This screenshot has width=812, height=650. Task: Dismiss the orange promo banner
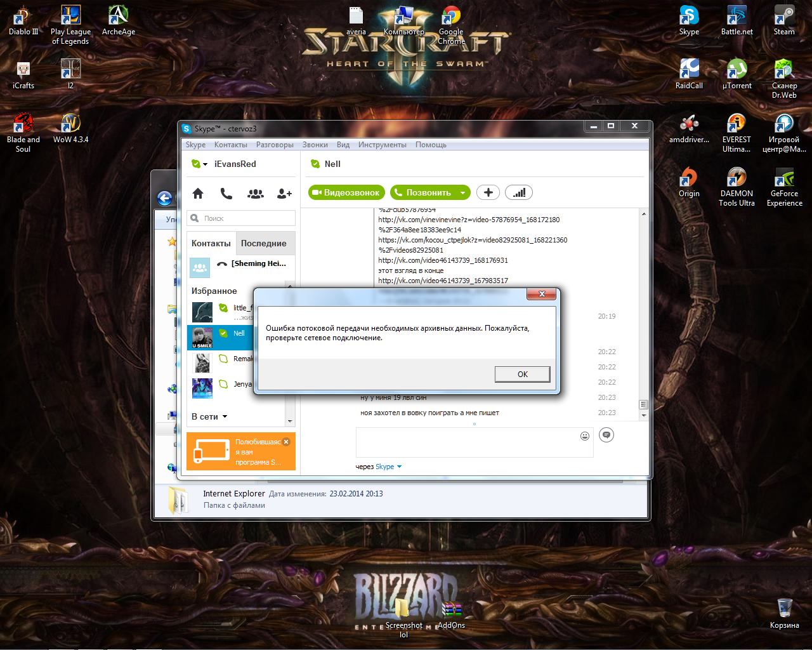coord(286,442)
